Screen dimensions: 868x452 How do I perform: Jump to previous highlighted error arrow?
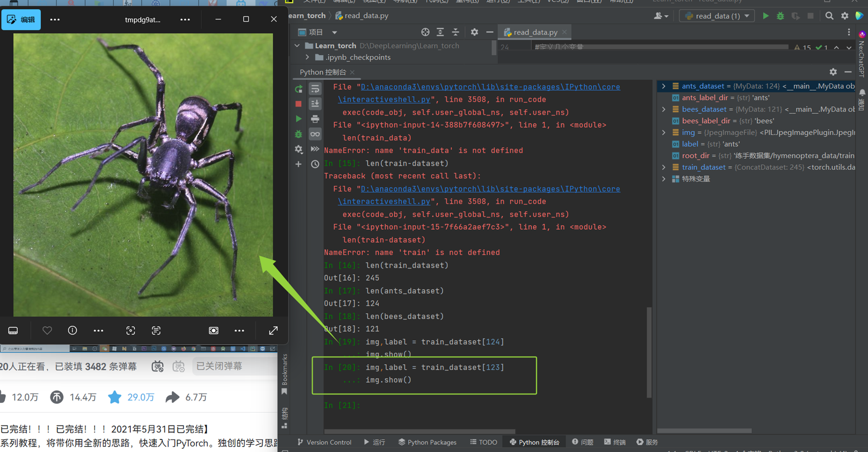click(x=837, y=48)
